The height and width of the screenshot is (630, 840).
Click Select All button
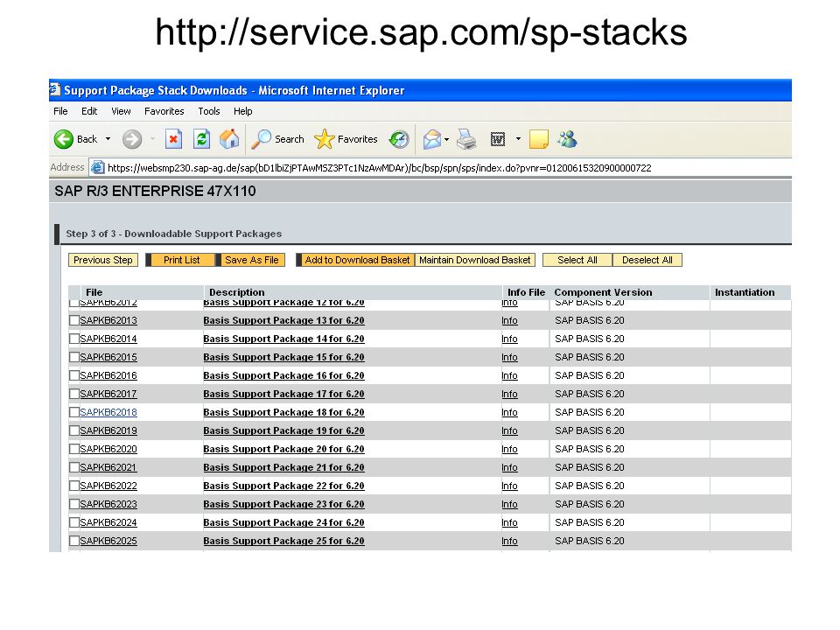point(577,260)
